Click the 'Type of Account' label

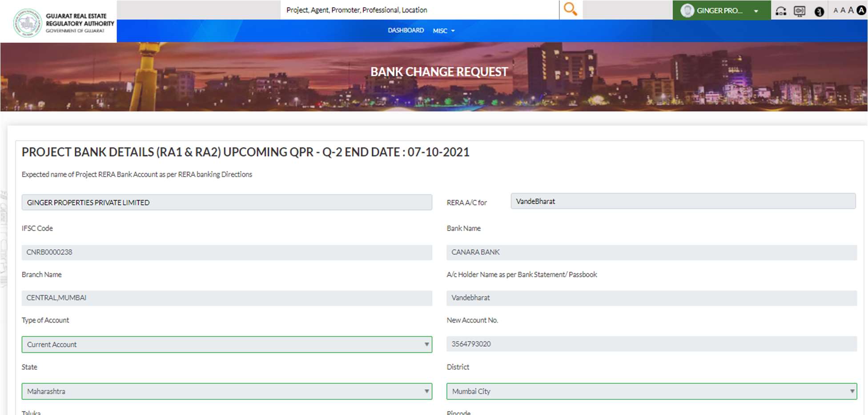(x=45, y=320)
